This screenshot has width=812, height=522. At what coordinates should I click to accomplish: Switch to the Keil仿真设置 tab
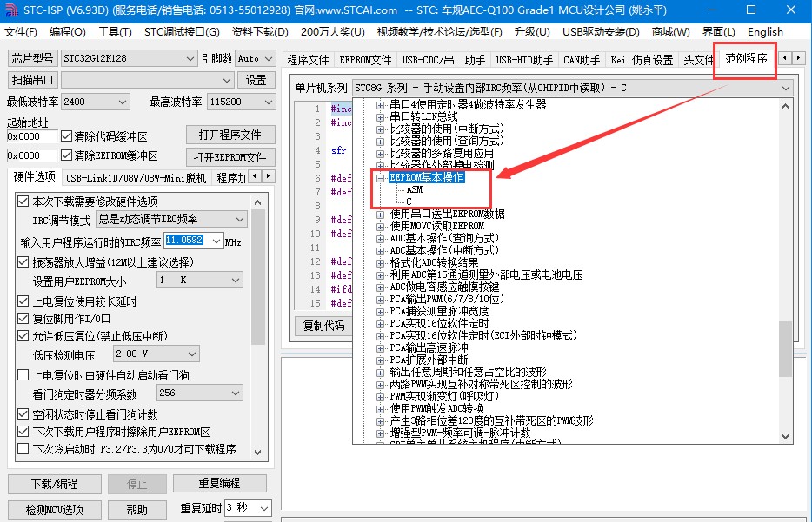point(642,60)
